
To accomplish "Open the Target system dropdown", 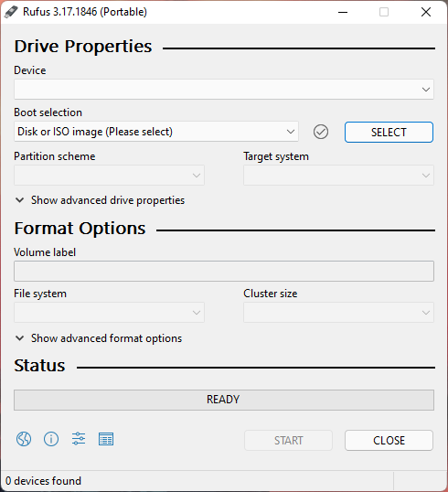I will [339, 175].
